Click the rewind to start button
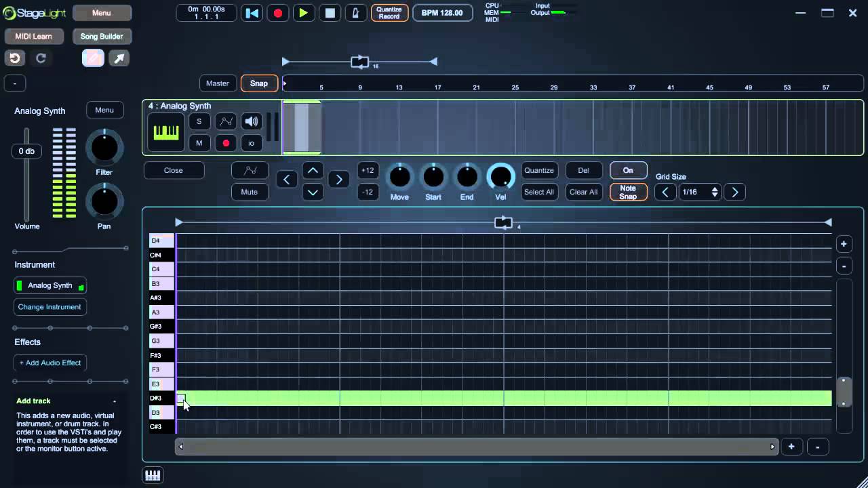 pyautogui.click(x=252, y=13)
